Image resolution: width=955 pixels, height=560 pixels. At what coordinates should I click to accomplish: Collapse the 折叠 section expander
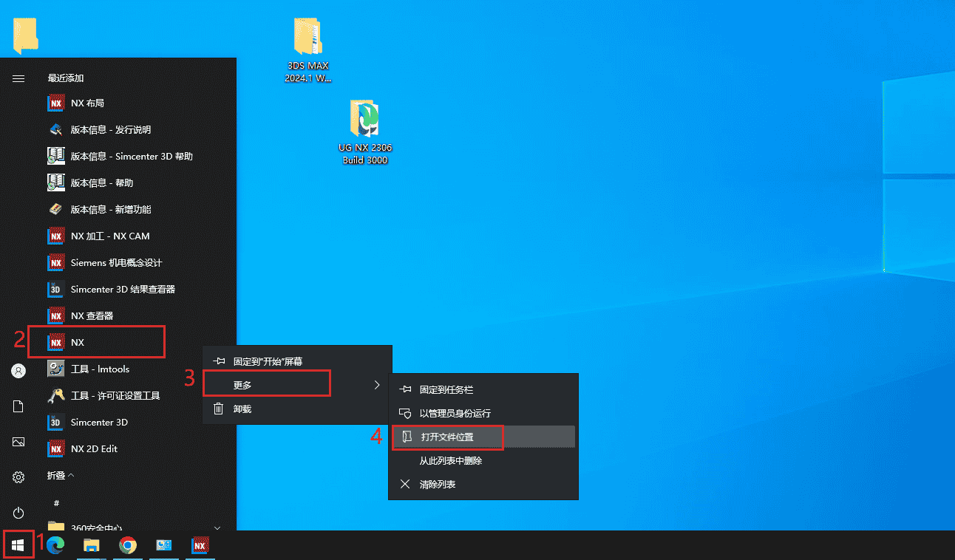pos(61,476)
